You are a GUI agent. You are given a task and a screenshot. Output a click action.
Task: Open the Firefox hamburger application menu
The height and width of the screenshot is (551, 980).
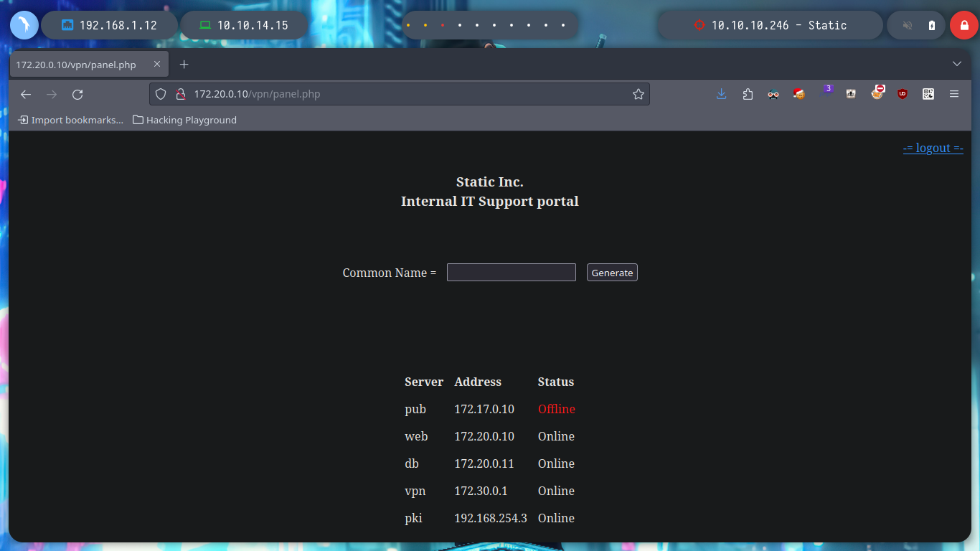click(954, 94)
